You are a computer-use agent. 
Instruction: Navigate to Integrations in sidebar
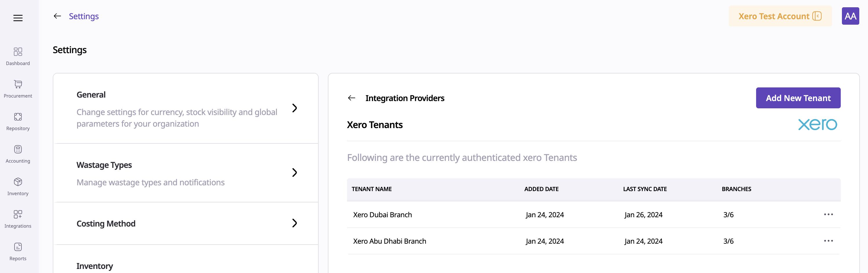click(x=18, y=219)
